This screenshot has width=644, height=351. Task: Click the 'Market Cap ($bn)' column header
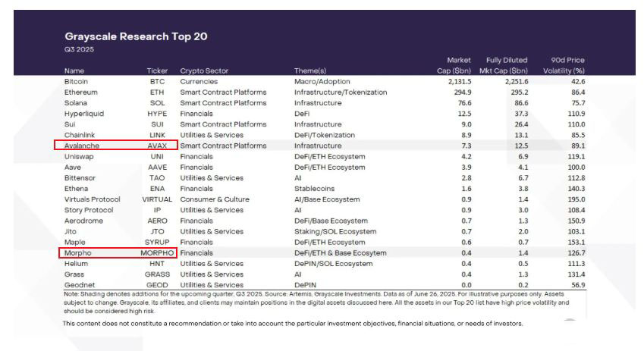pos(454,65)
